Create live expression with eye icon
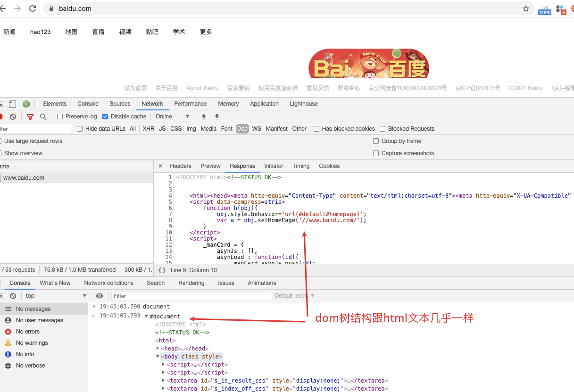The height and width of the screenshot is (392, 574). tap(100, 296)
